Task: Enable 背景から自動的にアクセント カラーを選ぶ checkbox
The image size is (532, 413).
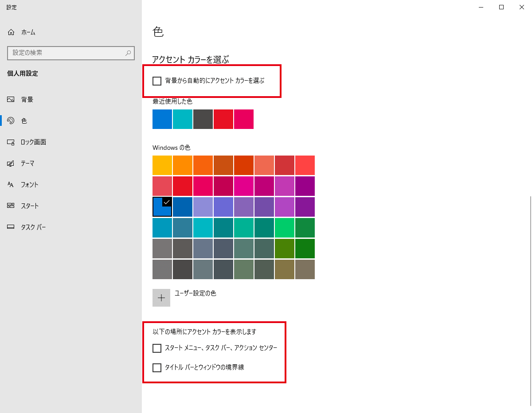Action: 157,81
